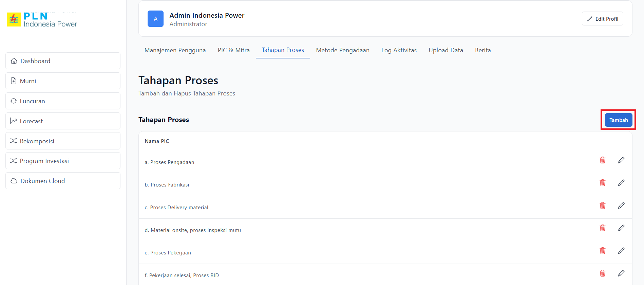The image size is (644, 285).
Task: Edit the Proses Fabrikasi entry
Action: tap(621, 183)
